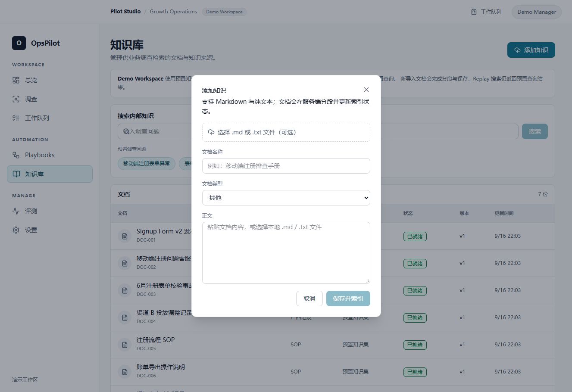The height and width of the screenshot is (392, 572).
Task: Click the Demo Workspace badge
Action: 224,12
